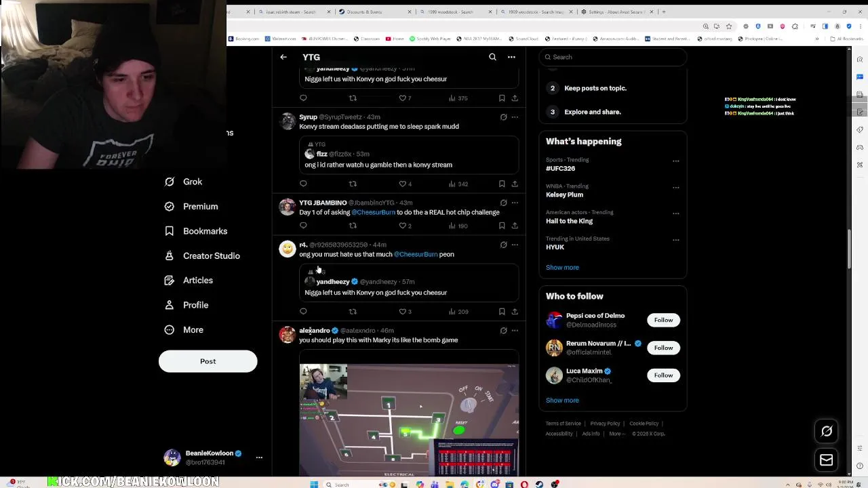The width and height of the screenshot is (868, 488).
Task: Like the top post showing 7 likes
Action: pos(405,98)
